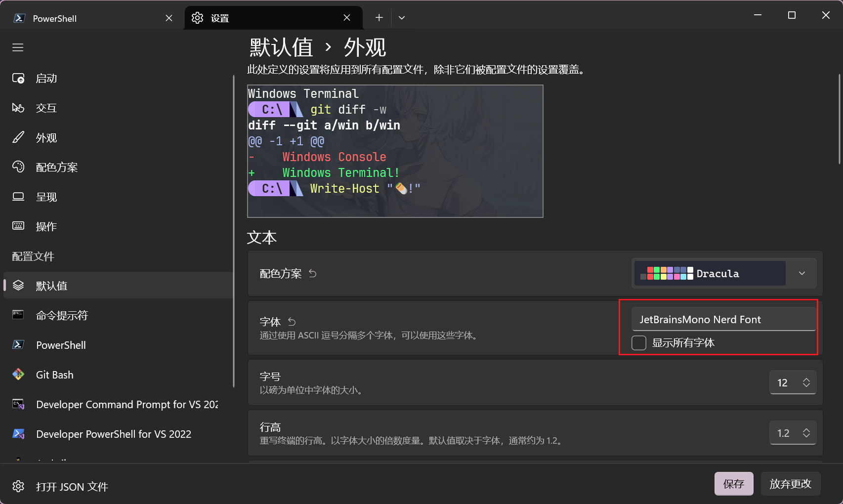Click the Developer Command Prompt icon
The width and height of the screenshot is (843, 504).
click(x=18, y=404)
